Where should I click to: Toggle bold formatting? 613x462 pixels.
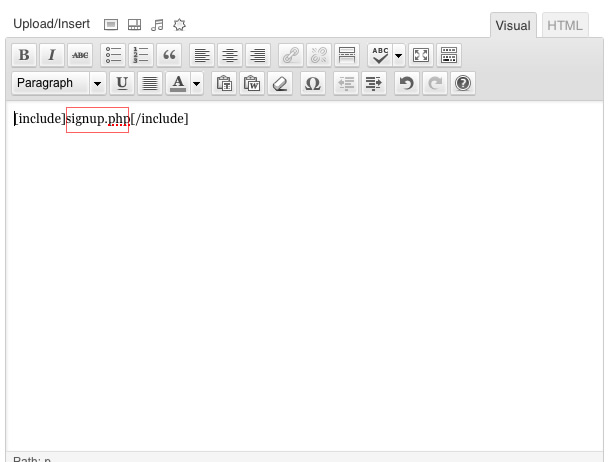pyautogui.click(x=24, y=55)
